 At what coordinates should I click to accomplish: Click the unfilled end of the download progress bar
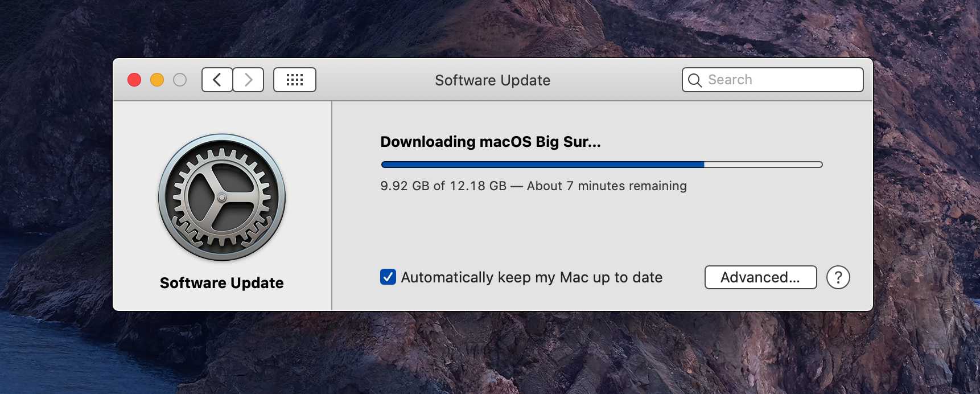click(763, 165)
